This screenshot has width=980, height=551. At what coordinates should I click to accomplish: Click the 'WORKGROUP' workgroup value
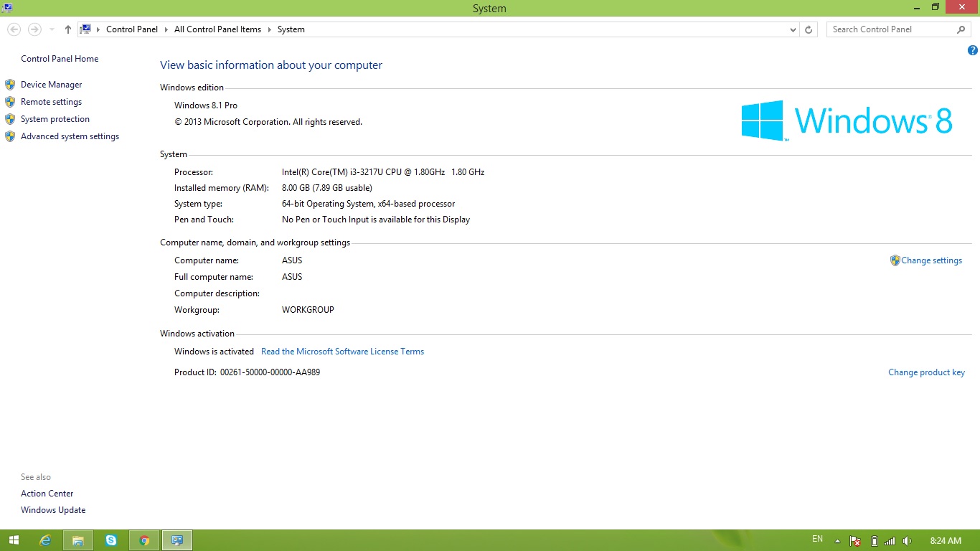tap(308, 310)
